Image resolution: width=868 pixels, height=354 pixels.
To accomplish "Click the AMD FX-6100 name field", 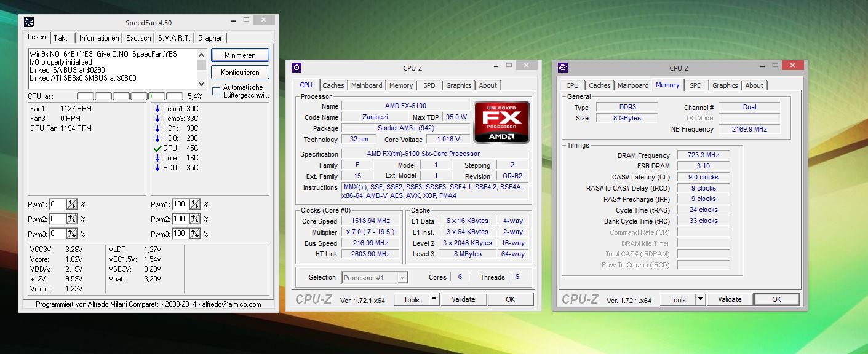I will 405,106.
